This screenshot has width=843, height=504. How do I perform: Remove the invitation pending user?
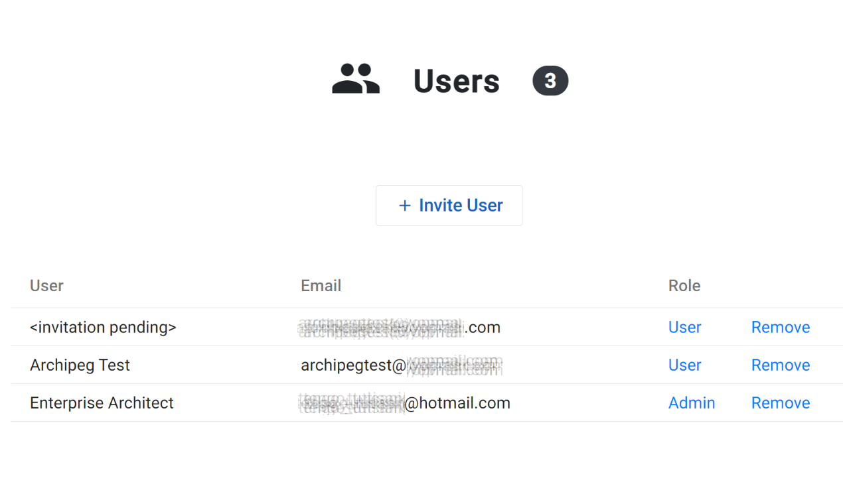click(x=781, y=328)
